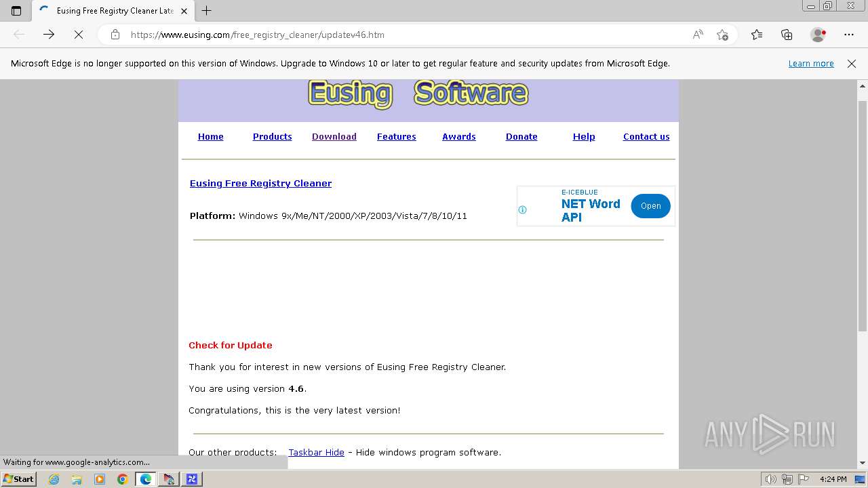Dismiss the Edge unsupported notification bar
Screen dimensions: 868x488
pos(852,64)
